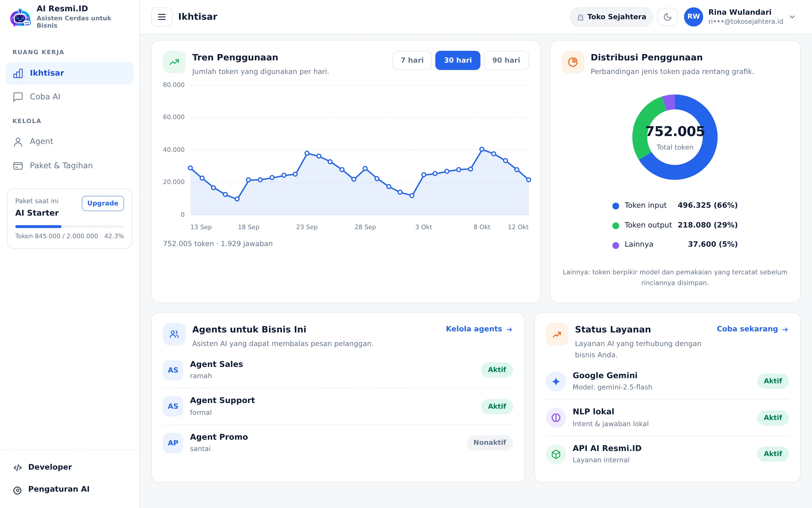Go to Agent in the sidebar
The width and height of the screenshot is (812, 508).
coord(69,141)
